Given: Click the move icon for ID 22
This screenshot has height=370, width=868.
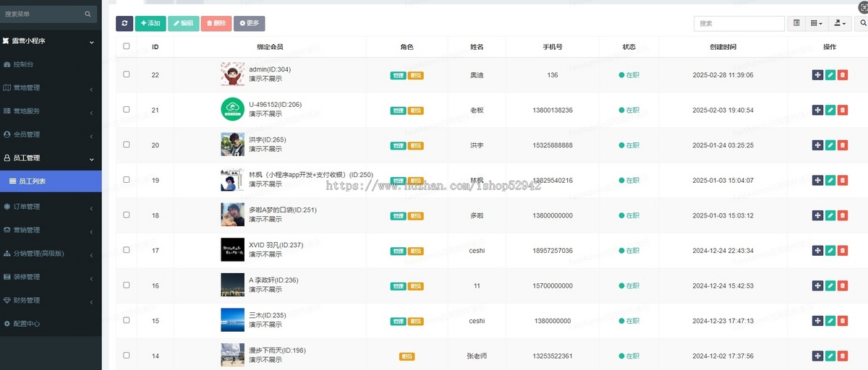Looking at the screenshot, I should [x=817, y=74].
